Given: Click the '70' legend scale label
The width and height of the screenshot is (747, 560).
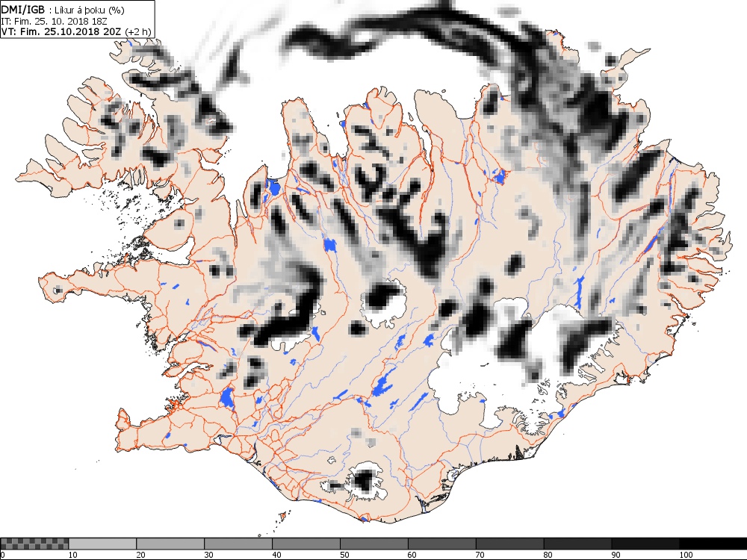Looking at the screenshot, I should tap(480, 555).
